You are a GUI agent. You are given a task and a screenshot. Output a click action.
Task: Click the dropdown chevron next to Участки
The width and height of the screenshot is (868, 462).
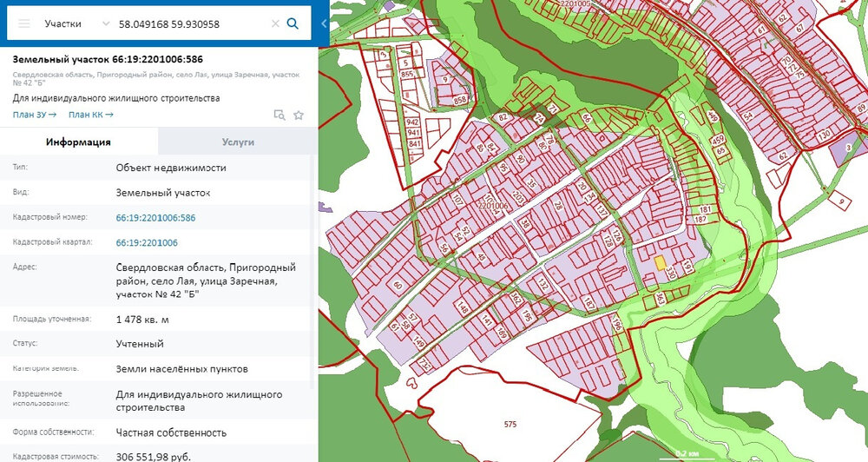point(106,23)
